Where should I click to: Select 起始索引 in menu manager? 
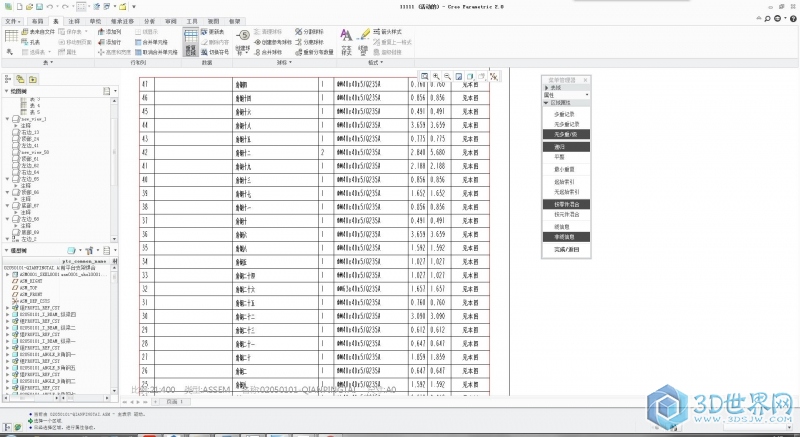click(x=566, y=182)
